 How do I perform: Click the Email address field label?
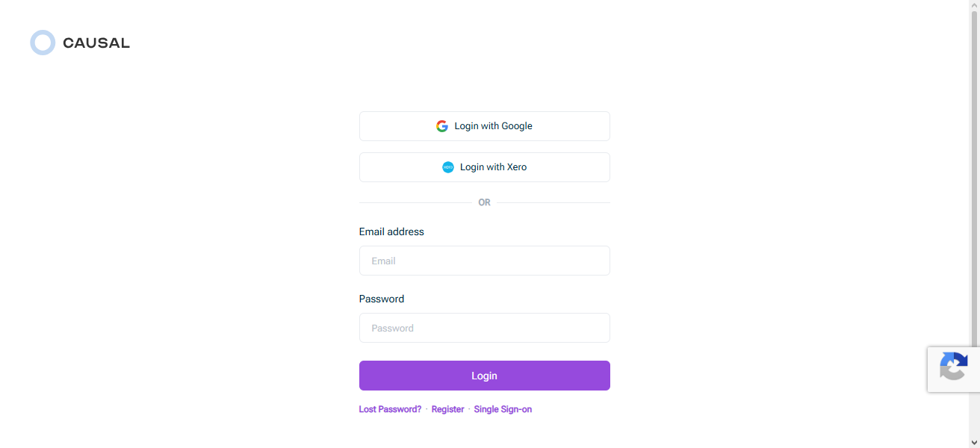[x=391, y=232]
